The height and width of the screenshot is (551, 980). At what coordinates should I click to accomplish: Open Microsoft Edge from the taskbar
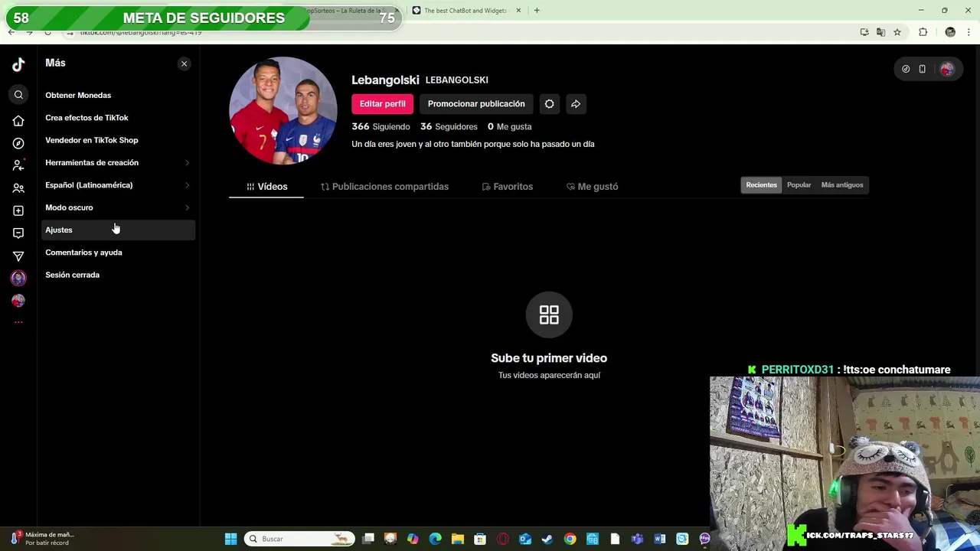(436, 539)
